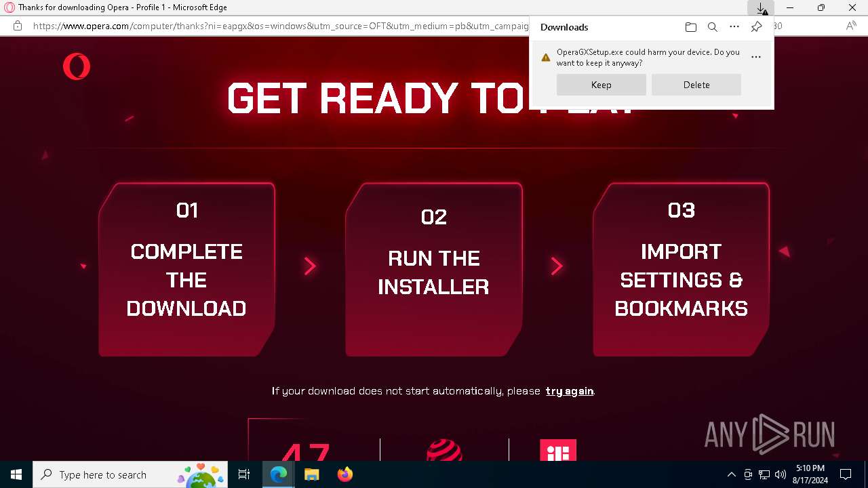Click the Import Settings & Bookmarks card
The image size is (868, 488).
point(681,269)
